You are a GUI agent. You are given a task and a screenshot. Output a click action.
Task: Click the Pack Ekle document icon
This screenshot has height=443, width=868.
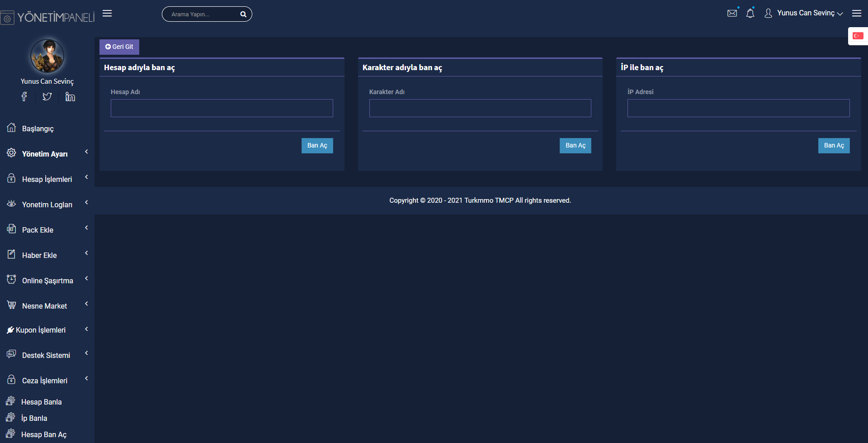click(11, 229)
